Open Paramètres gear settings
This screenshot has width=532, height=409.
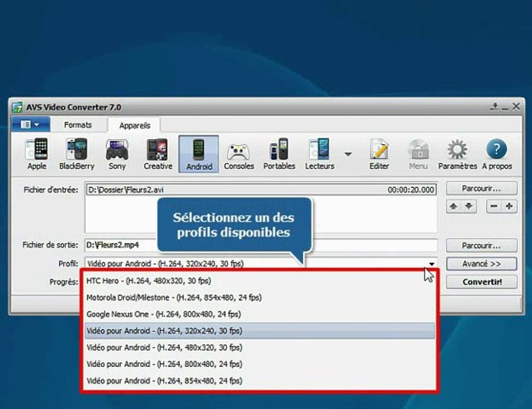(x=458, y=154)
